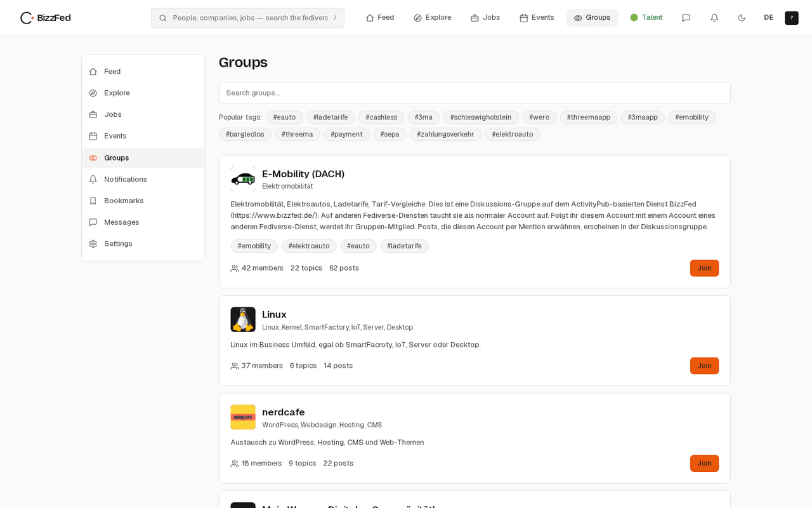Filter by popular tag #threemaapp

[589, 117]
